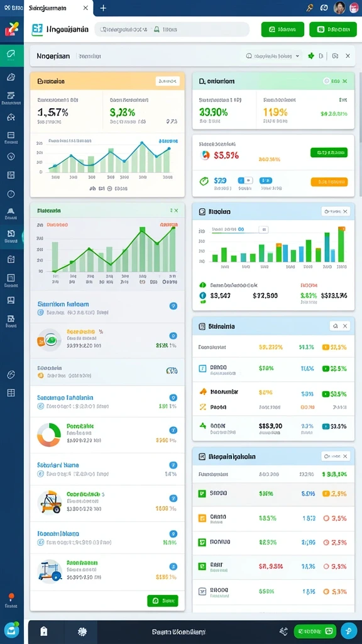
Task: Click the white pill button in bar chart card header
Action: point(336,211)
